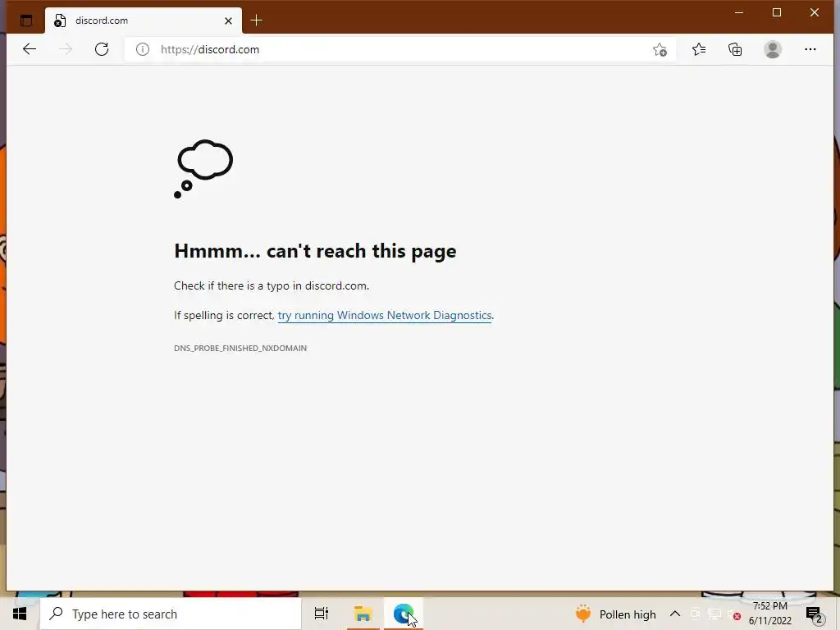Reload the discord.com page
840x630 pixels.
[102, 49]
